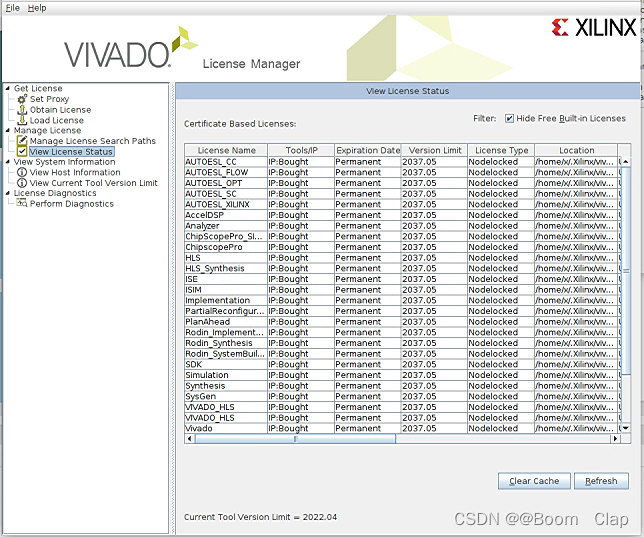Screen dimensions: 644x537
Task: Select the HLS_Synthesis license row
Action: [x=401, y=268]
